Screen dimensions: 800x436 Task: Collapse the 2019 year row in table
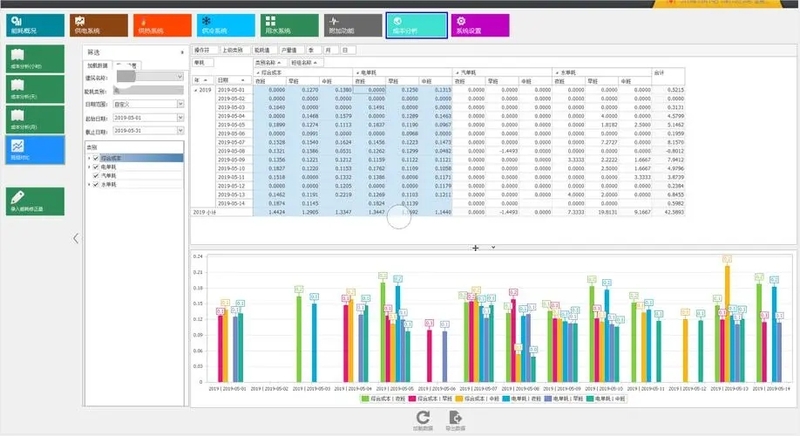point(195,89)
